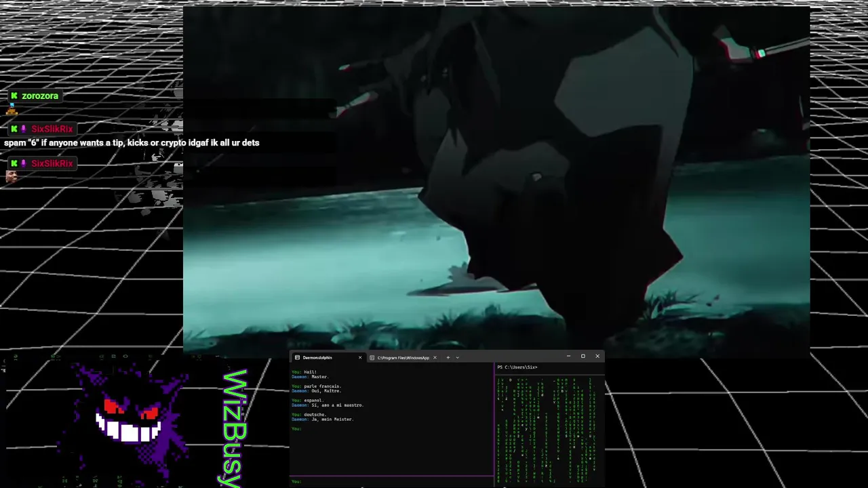Click 'Daemon: Ja, mein Meister.' line
This screenshot has width=868, height=488.
coord(323,420)
